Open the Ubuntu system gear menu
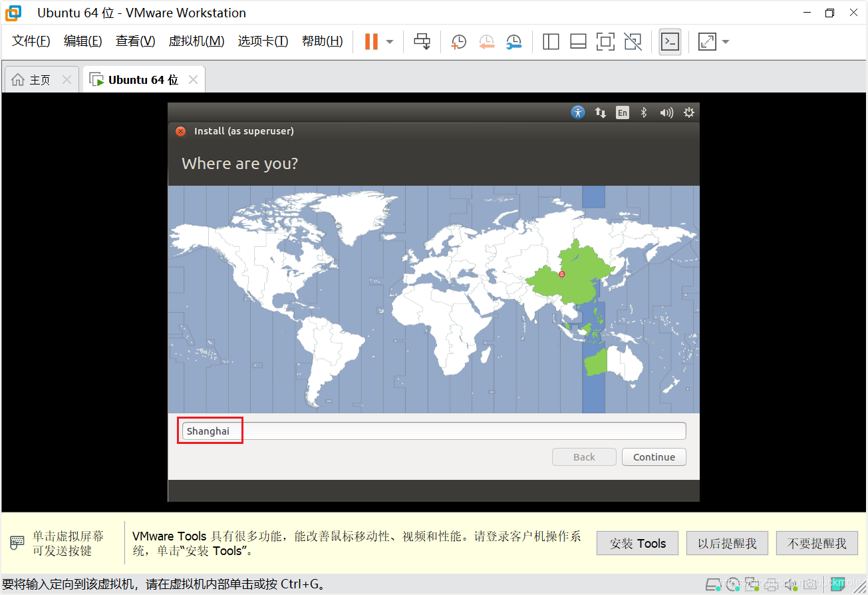Image resolution: width=868 pixels, height=595 pixels. 689,112
